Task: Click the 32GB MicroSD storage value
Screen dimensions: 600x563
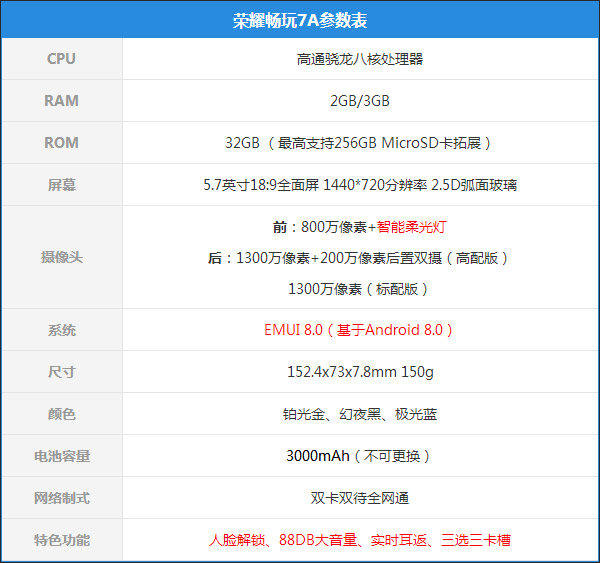Action: point(360,143)
